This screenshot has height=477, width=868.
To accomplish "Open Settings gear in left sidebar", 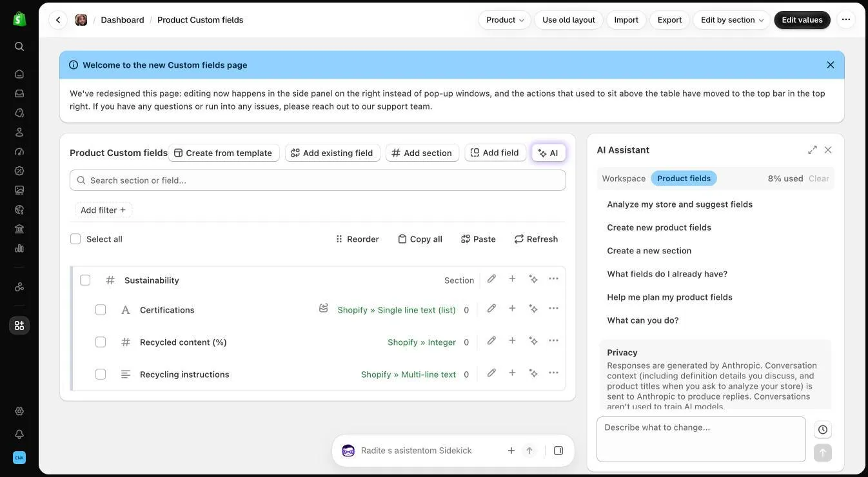I will pos(19,411).
